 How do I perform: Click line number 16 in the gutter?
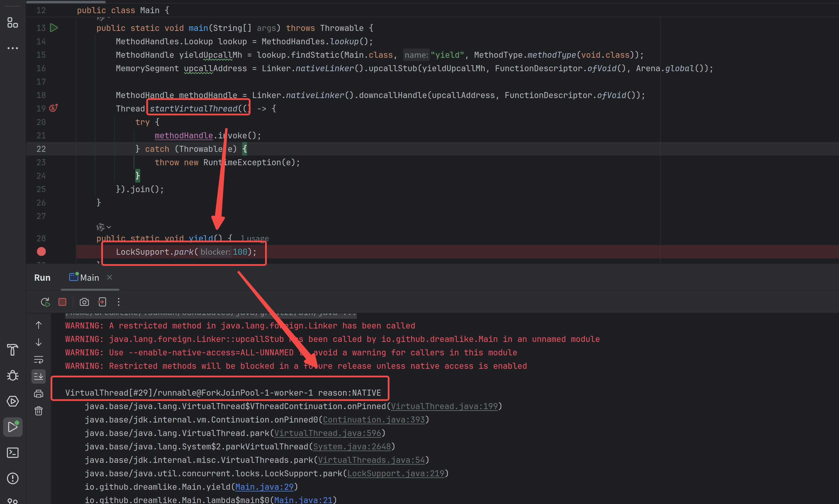[41, 68]
